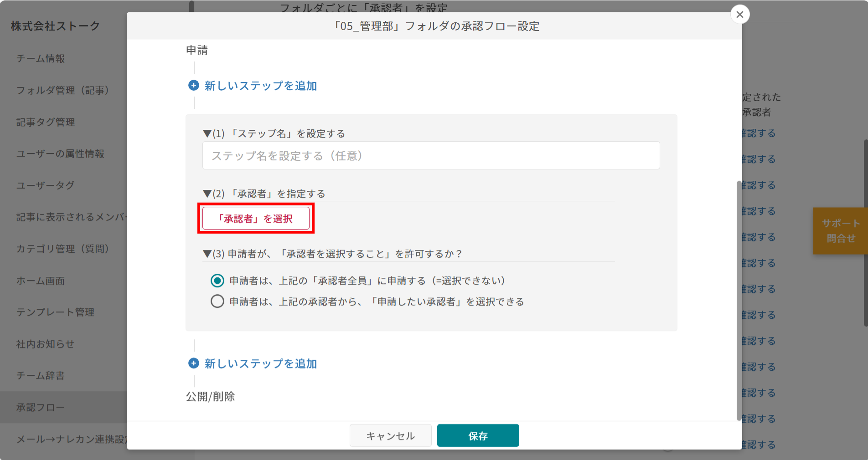Viewport: 868px width, 460px height.
Task: Click the lower 新しいステップを追加 link text
Action: pyautogui.click(x=260, y=363)
